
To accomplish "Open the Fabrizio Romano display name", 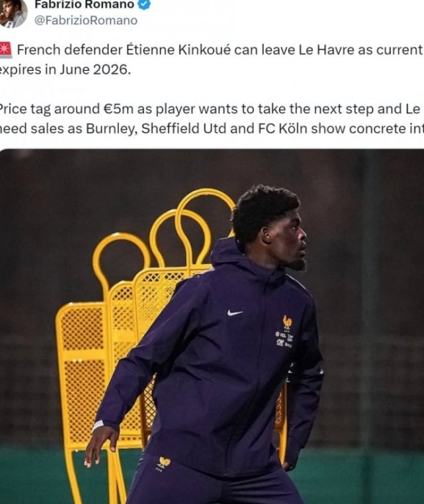I will pyautogui.click(x=84, y=4).
